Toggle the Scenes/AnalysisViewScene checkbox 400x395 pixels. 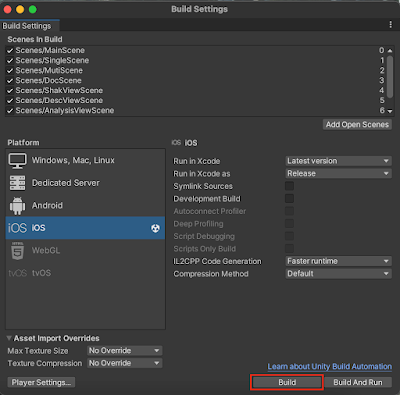(10, 111)
